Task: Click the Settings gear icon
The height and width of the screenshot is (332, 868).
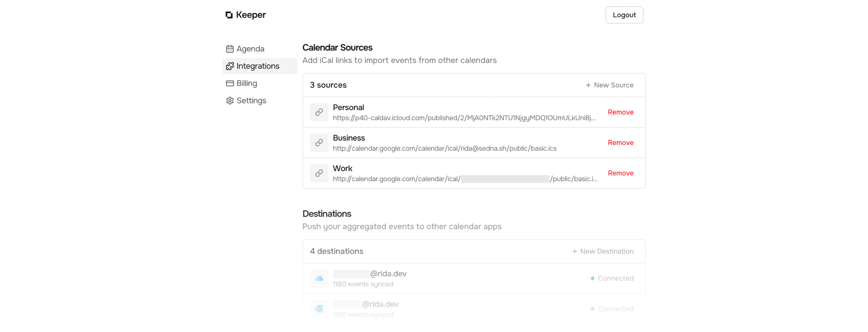Action: click(230, 101)
